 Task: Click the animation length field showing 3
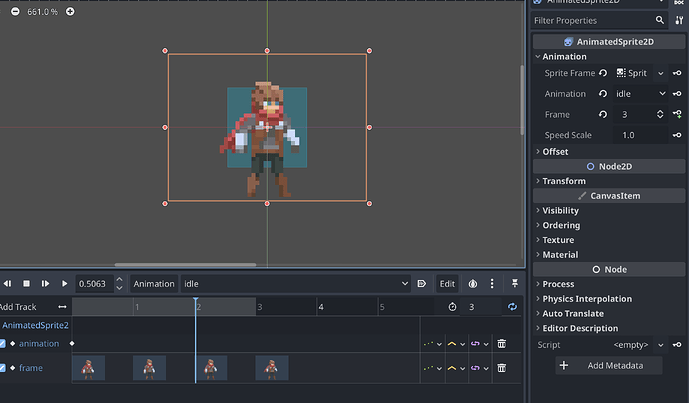point(480,307)
